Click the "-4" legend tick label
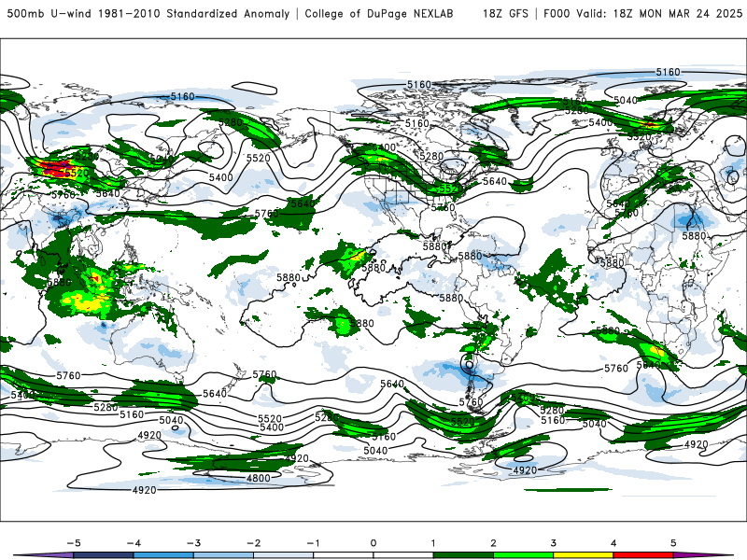This screenshot has height=560, width=747. 134,543
